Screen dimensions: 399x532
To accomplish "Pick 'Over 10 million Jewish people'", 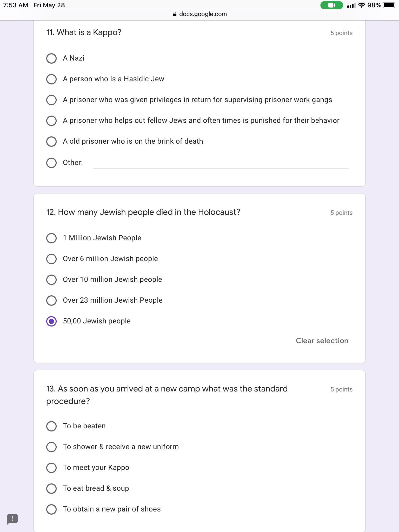I will click(51, 280).
